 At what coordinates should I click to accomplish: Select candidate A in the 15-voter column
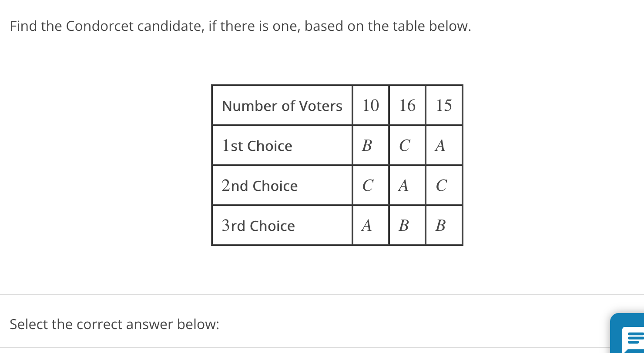439,145
